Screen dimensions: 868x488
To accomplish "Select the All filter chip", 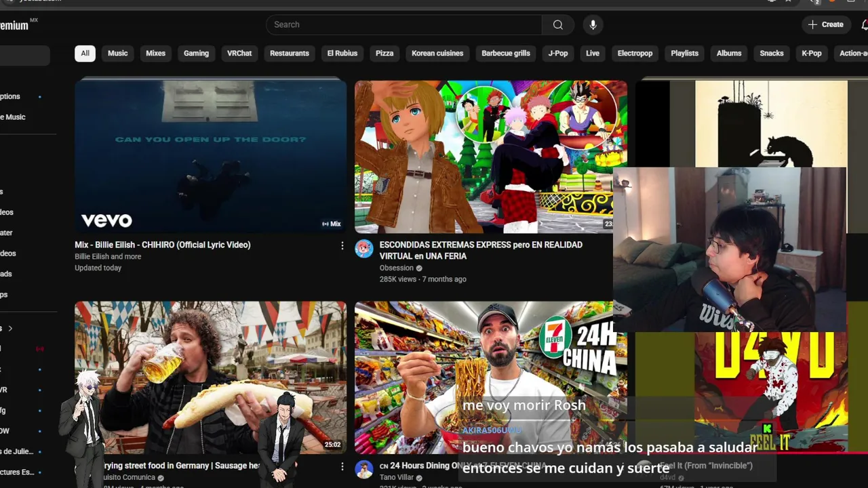I will (x=85, y=54).
